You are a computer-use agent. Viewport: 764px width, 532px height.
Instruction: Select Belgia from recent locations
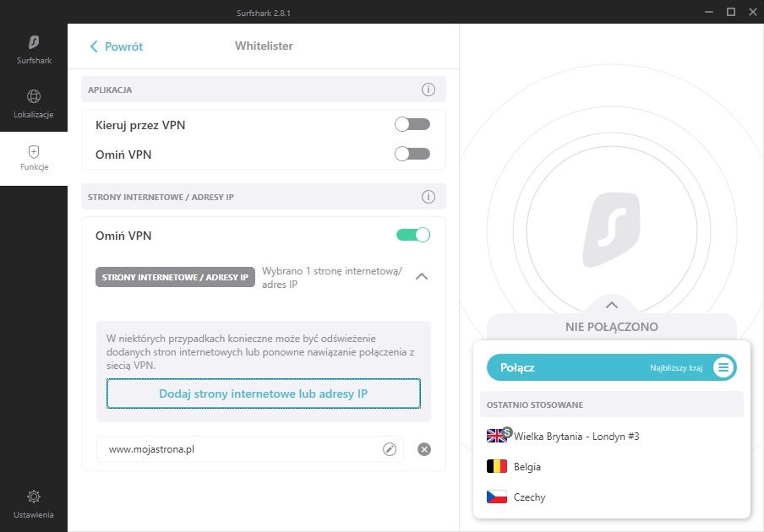[612, 466]
